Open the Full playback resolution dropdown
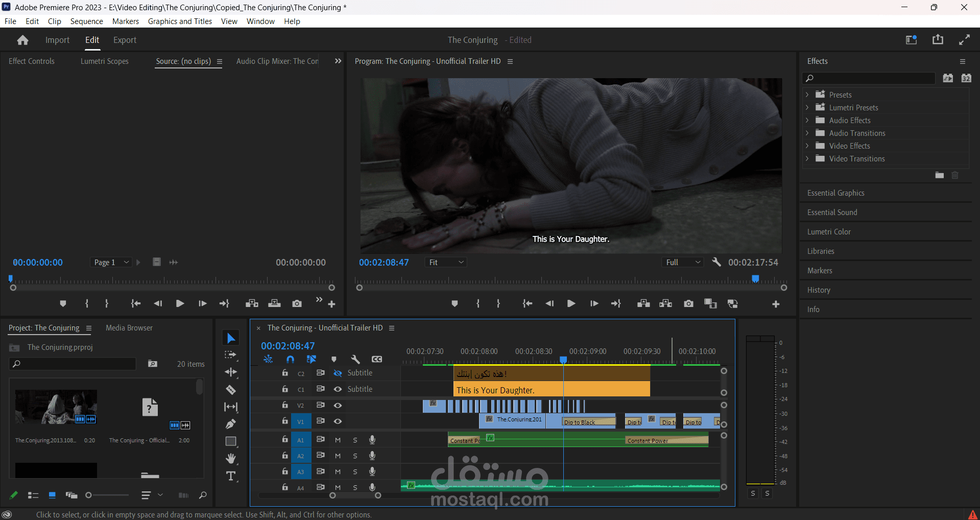 [x=683, y=262]
